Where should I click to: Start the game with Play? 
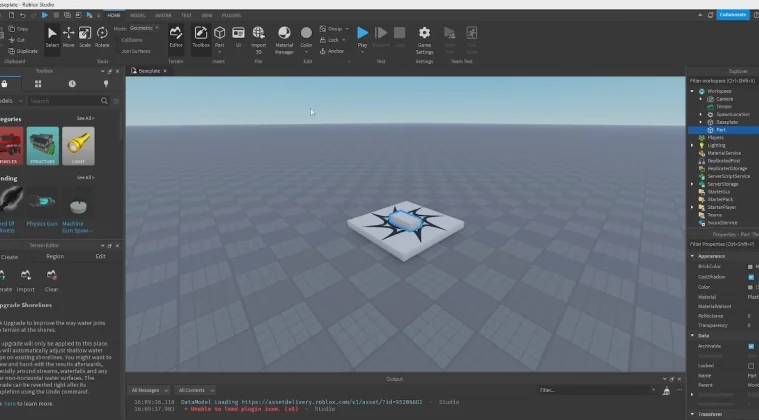click(362, 37)
